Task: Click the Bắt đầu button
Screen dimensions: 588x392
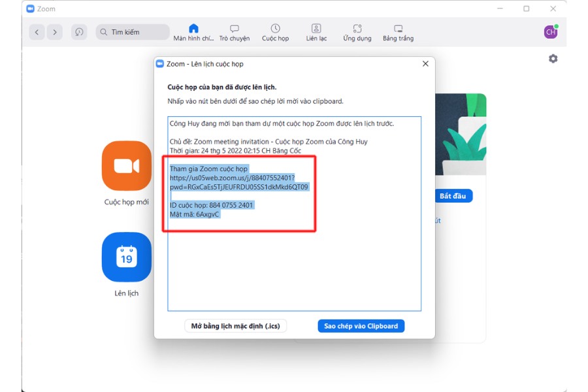Action: [453, 196]
